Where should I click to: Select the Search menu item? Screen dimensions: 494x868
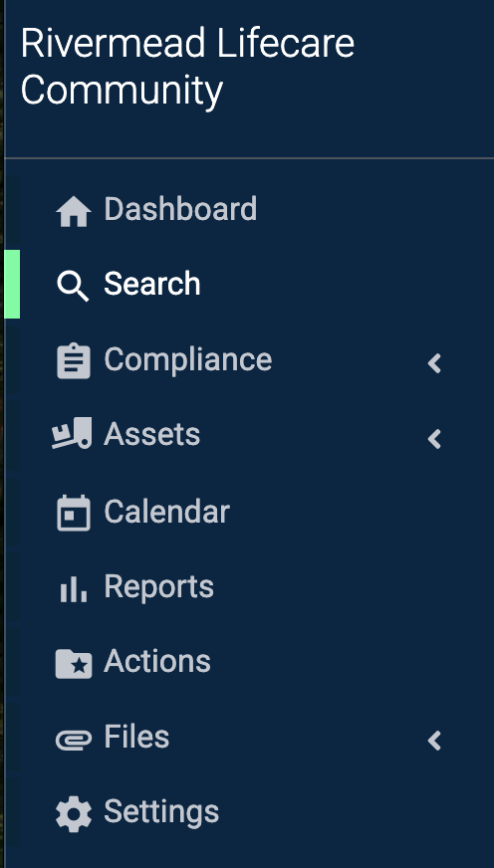(x=152, y=284)
